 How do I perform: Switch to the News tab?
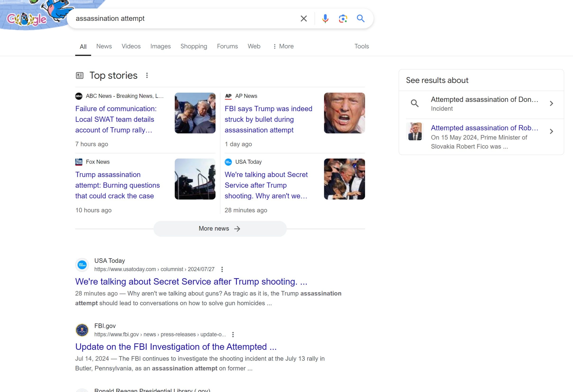pos(104,46)
